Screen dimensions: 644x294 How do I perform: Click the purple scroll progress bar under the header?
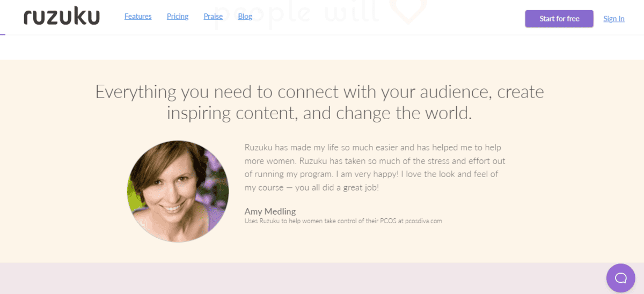[x=3, y=35]
